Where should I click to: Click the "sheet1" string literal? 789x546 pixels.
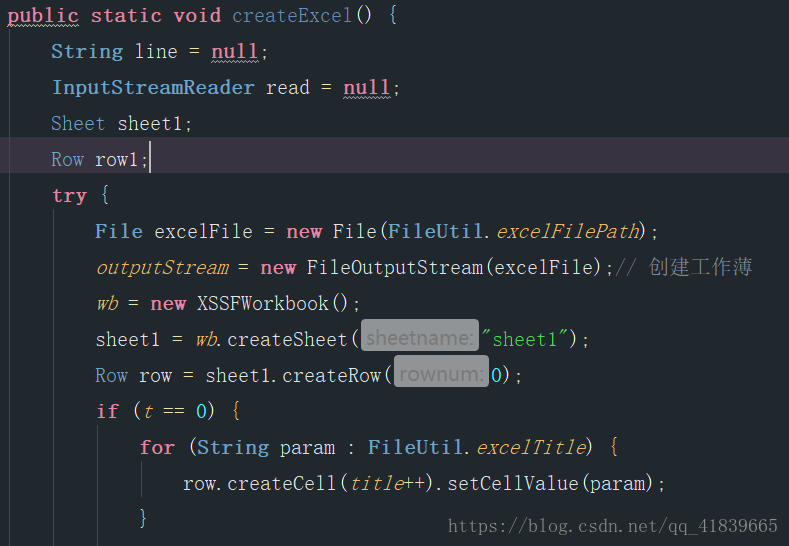click(524, 339)
